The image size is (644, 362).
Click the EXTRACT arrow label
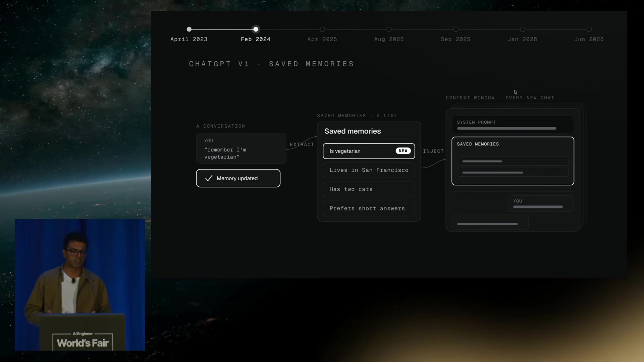(302, 145)
